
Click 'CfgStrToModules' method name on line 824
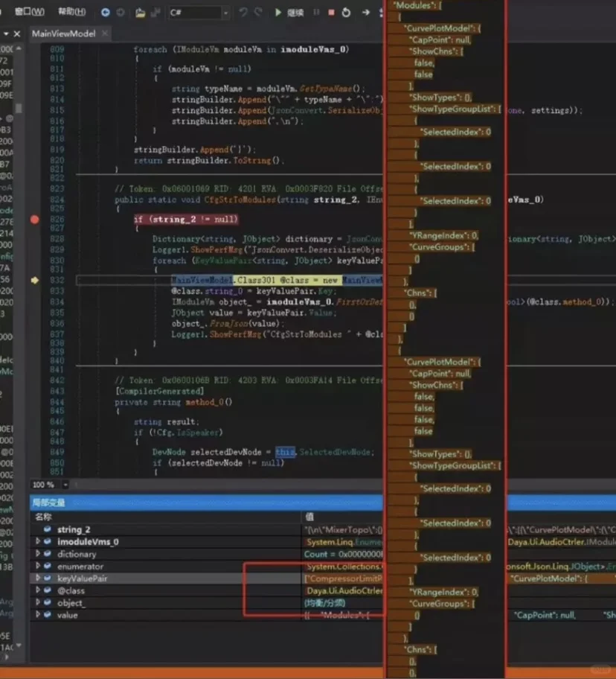240,200
